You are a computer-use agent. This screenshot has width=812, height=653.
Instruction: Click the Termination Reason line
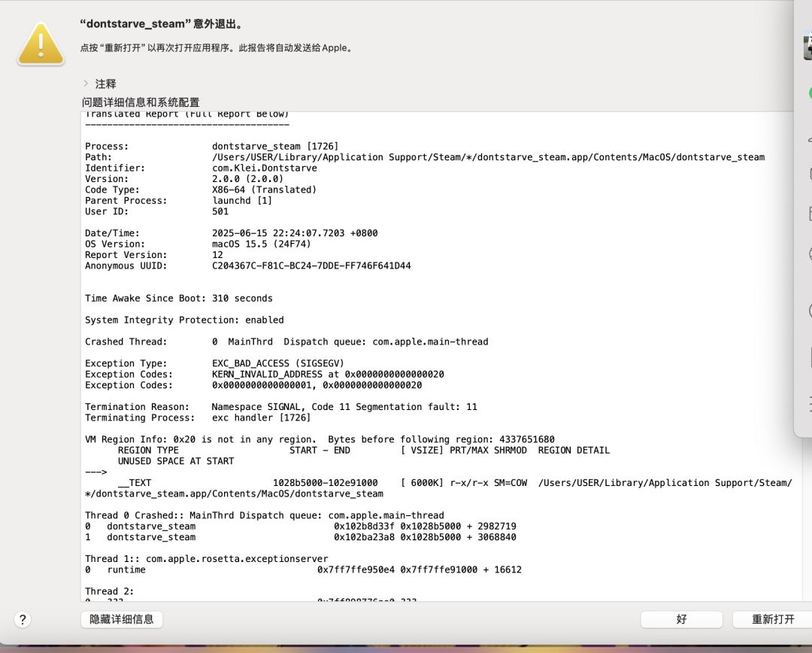click(281, 407)
